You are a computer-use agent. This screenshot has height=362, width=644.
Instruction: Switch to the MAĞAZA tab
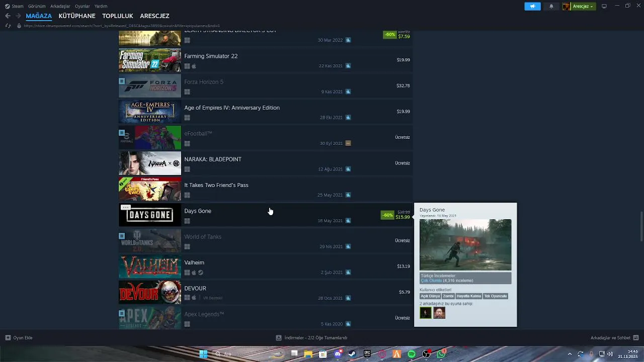click(x=39, y=16)
